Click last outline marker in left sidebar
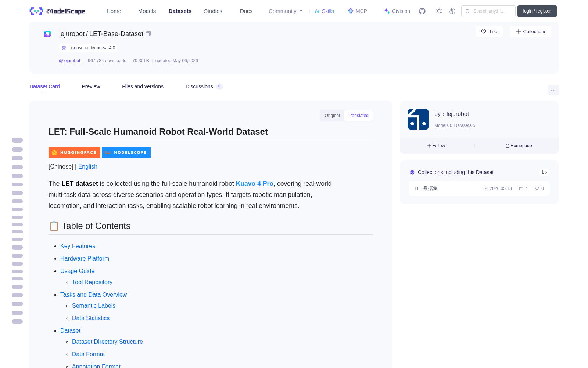588x368 pixels. [17, 322]
